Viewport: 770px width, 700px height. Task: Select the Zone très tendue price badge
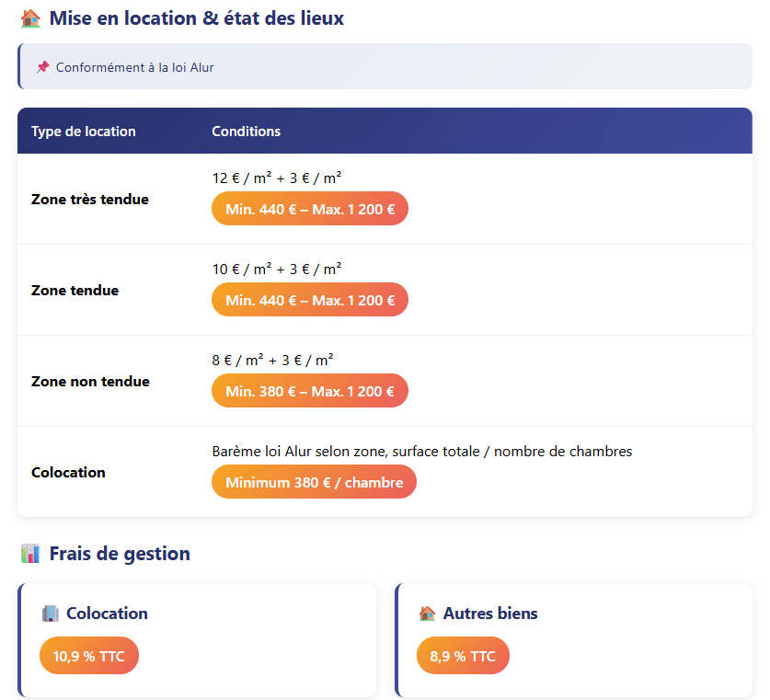tap(310, 209)
